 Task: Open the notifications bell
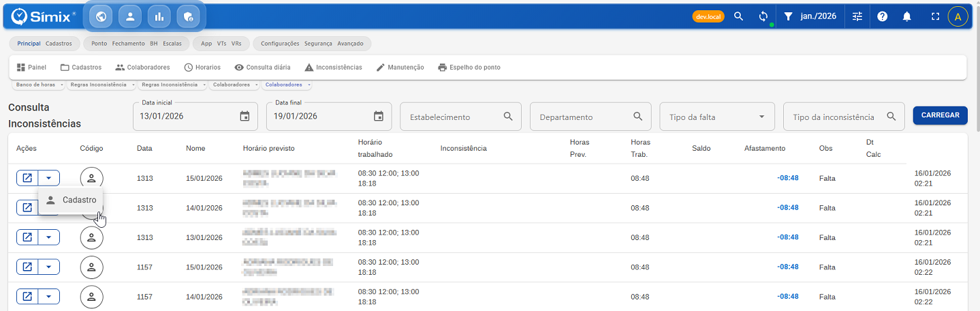pyautogui.click(x=906, y=16)
